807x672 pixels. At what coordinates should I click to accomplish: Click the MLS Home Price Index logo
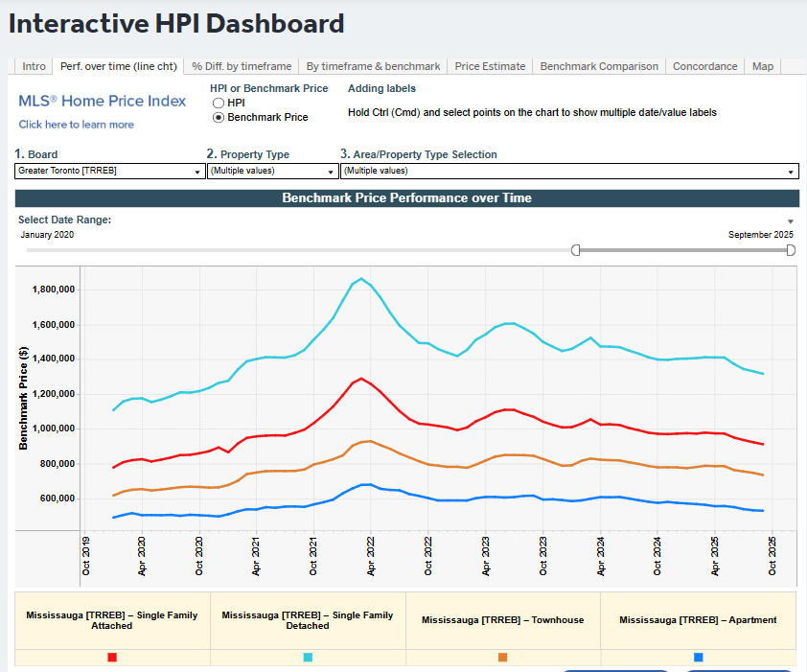(103, 101)
